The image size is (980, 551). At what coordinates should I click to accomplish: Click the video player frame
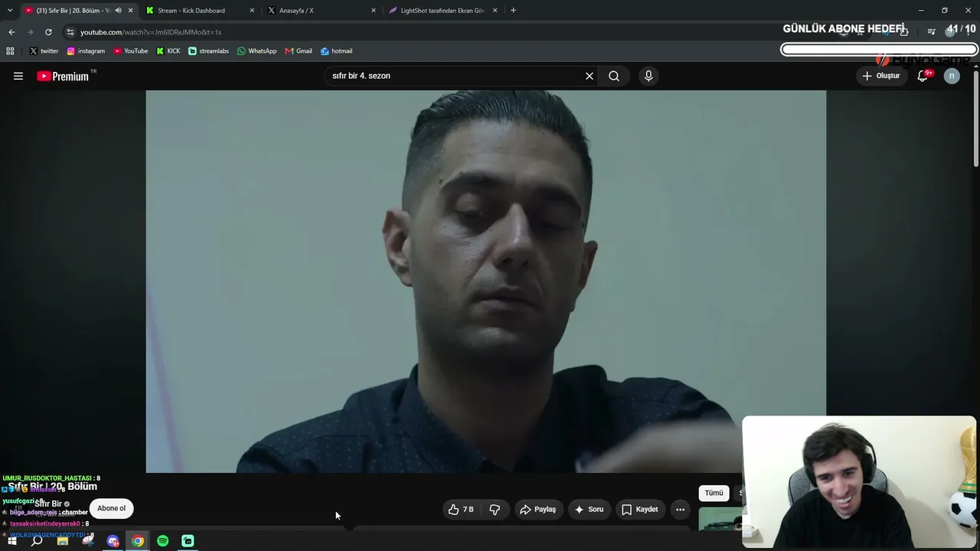coord(485,282)
